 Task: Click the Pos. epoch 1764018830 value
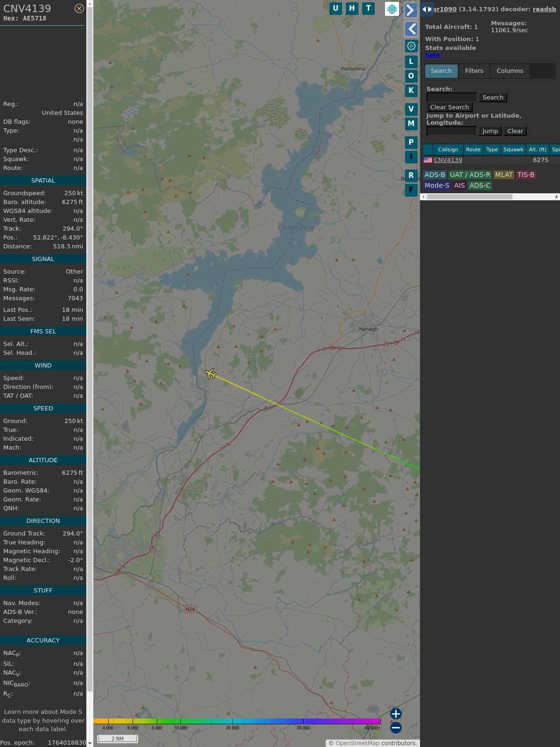coord(67,742)
